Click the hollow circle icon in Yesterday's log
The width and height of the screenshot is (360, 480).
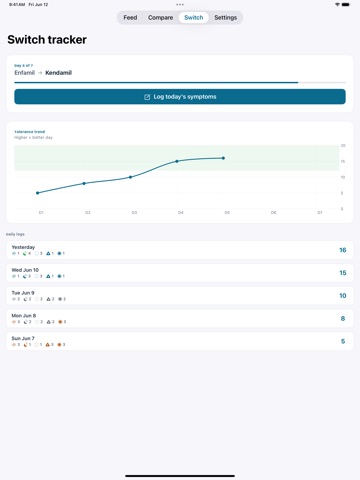pyautogui.click(x=37, y=254)
